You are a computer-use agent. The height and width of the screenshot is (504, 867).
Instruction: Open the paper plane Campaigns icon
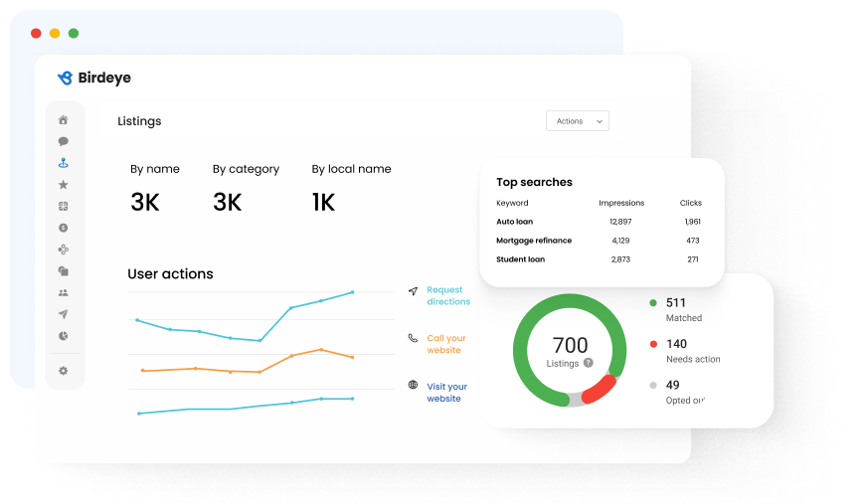tap(63, 314)
